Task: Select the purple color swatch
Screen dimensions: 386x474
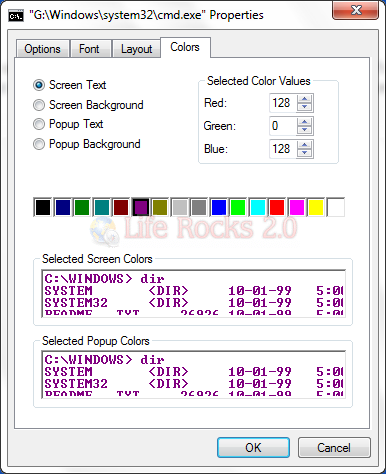Action: (141, 207)
